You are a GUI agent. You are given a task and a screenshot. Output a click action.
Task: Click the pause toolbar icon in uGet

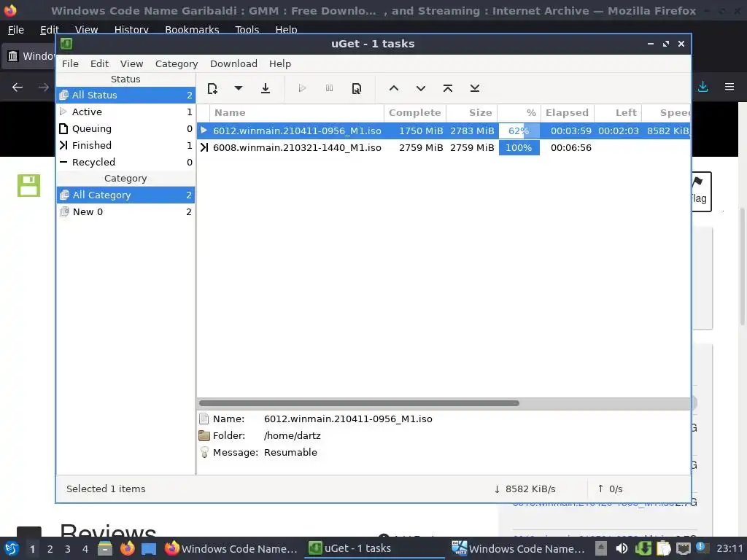tap(329, 88)
